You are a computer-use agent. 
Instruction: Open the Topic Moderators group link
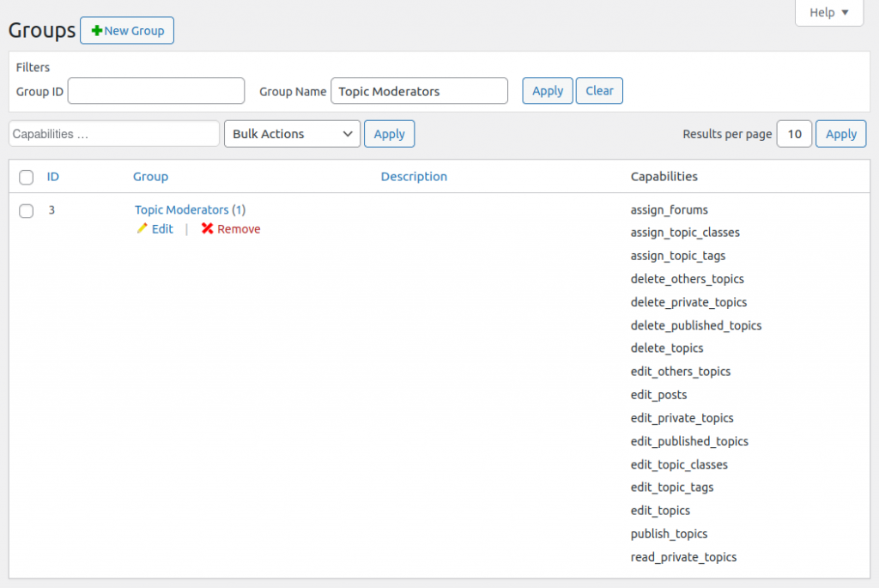click(182, 209)
